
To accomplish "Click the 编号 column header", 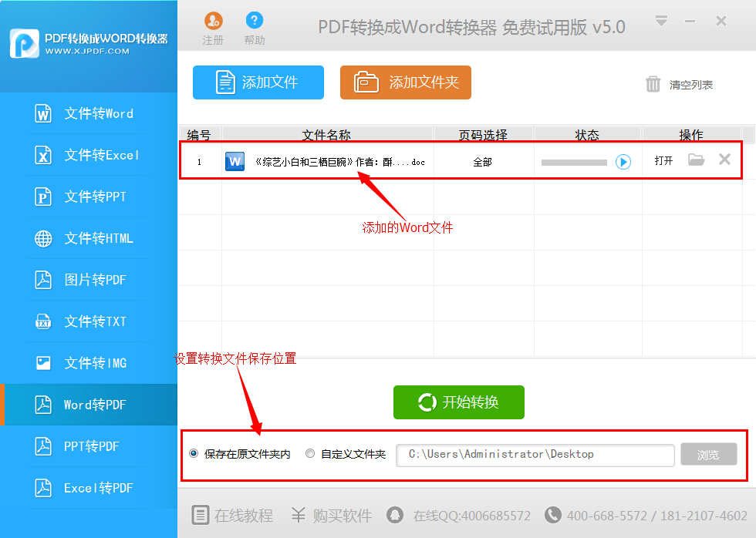I will [x=199, y=135].
